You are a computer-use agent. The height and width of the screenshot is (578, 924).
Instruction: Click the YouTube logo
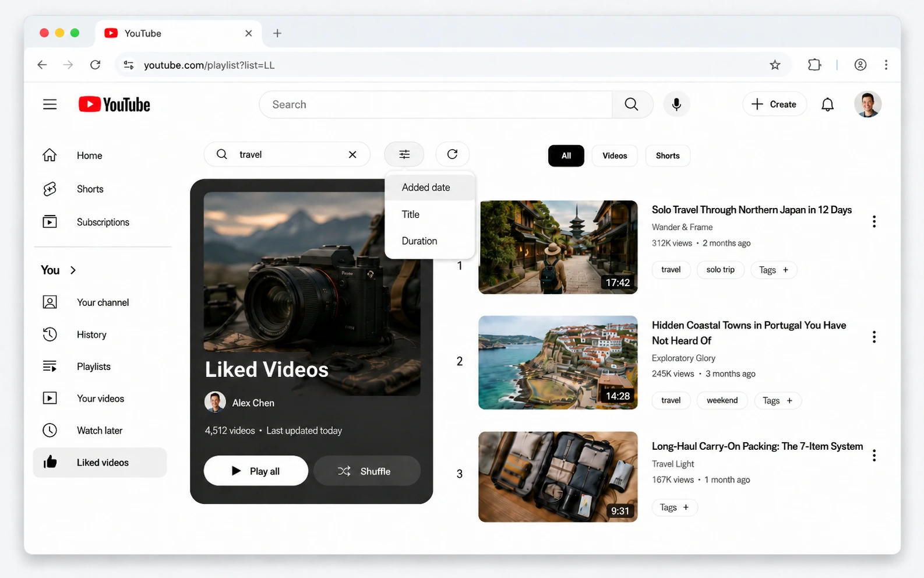tap(114, 104)
